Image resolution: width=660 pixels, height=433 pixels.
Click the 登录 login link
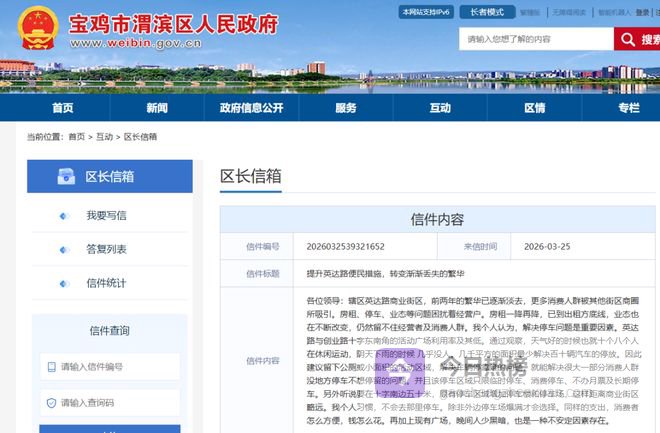click(x=642, y=13)
